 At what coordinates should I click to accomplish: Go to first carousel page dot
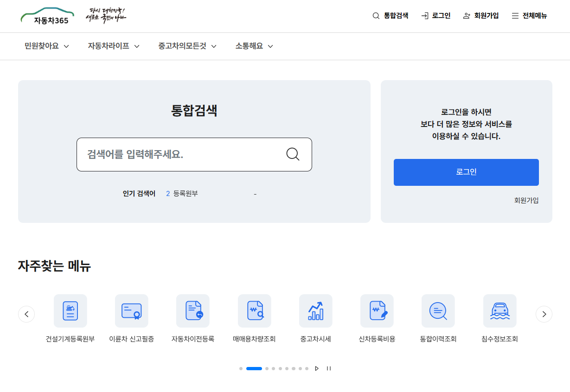point(241,368)
